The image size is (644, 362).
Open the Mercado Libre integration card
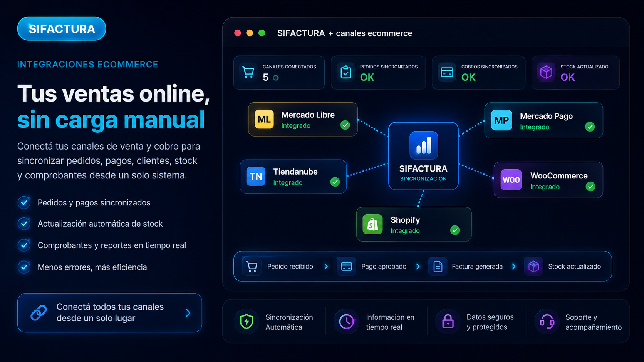[x=303, y=119]
